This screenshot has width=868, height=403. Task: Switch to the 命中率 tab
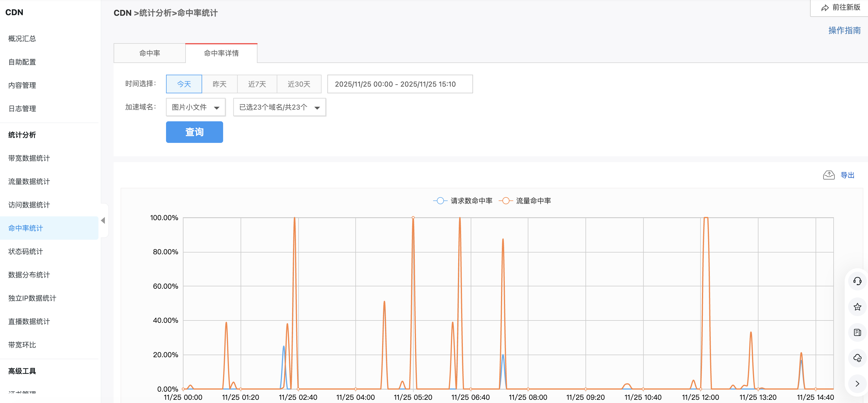click(x=150, y=53)
